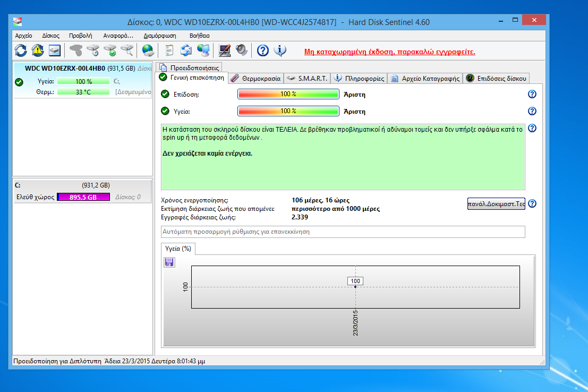Click the green check icon beside Επίδοση

pos(165,94)
